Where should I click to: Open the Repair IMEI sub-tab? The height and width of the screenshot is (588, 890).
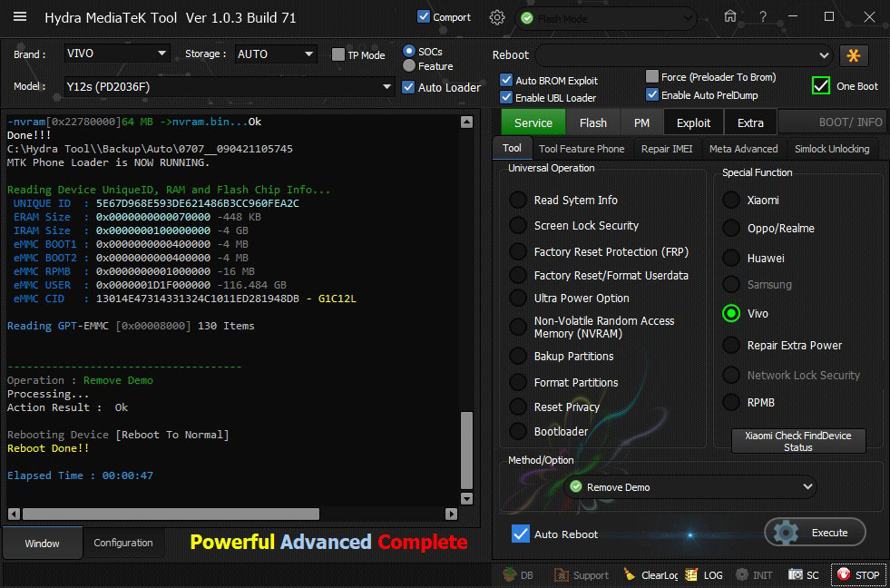(x=667, y=149)
